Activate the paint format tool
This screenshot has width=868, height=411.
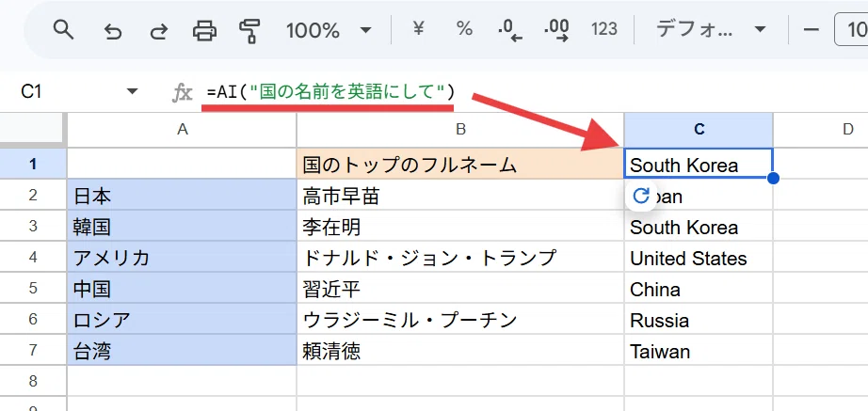[x=250, y=31]
